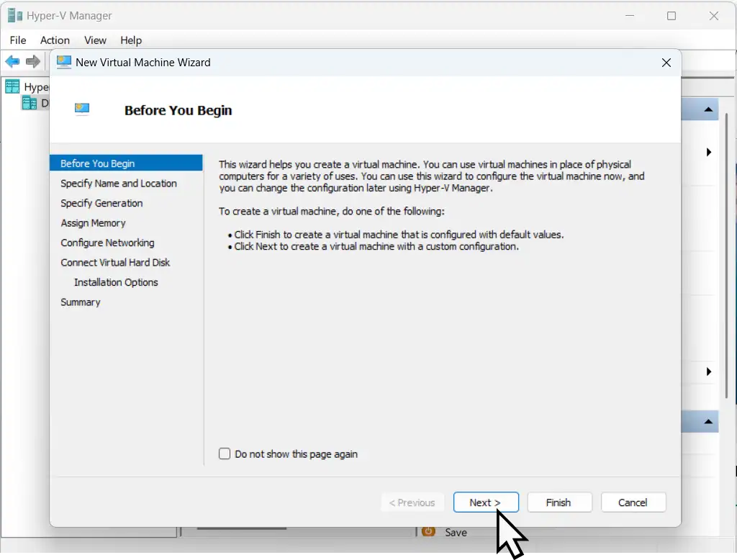Screen dimensions: 737x560
Task: Select the Hyper-V Manager tree root icon
Action: tap(12, 87)
